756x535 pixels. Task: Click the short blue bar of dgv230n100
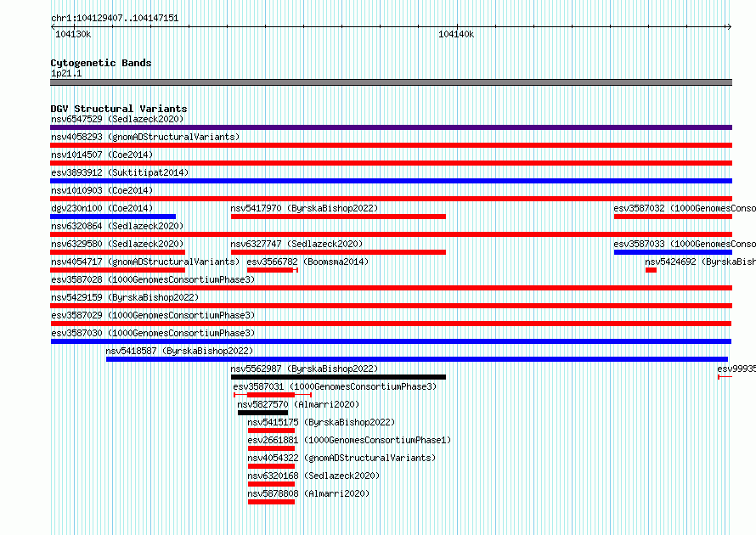pos(113,217)
